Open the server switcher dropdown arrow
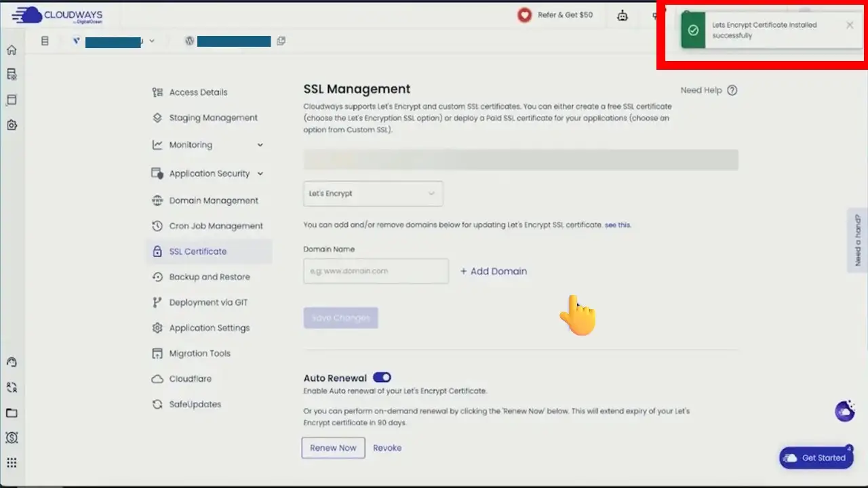 152,41
